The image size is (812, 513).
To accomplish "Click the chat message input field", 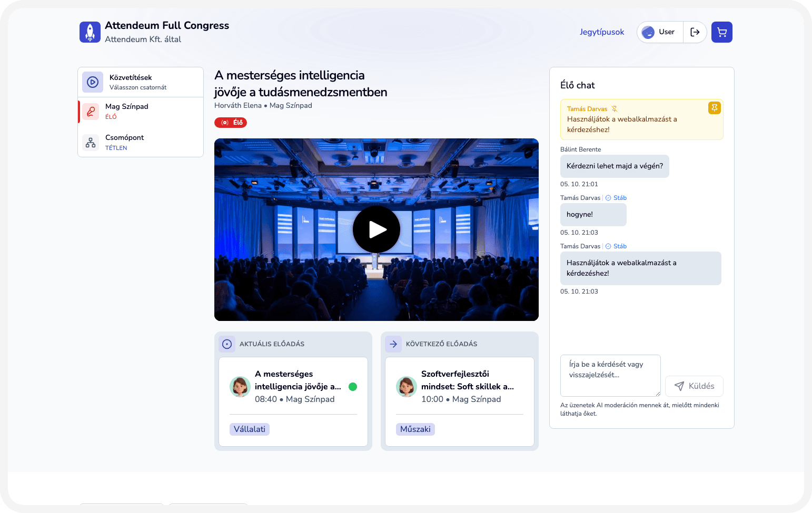I will pos(610,376).
